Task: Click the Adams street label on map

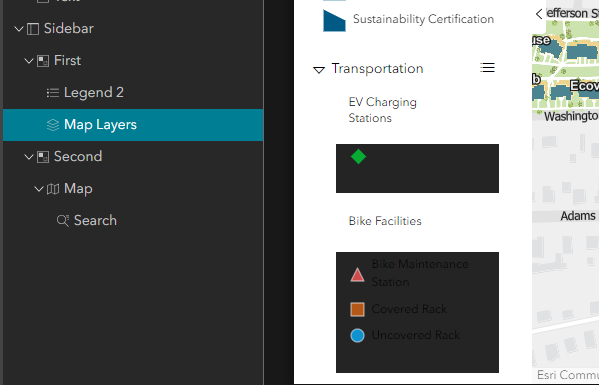Action: point(578,216)
